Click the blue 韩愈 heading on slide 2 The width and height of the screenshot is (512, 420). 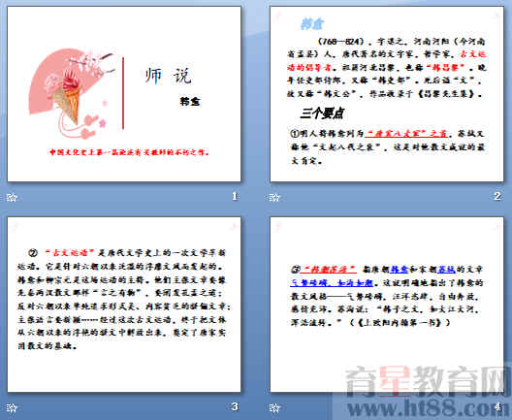312,24
